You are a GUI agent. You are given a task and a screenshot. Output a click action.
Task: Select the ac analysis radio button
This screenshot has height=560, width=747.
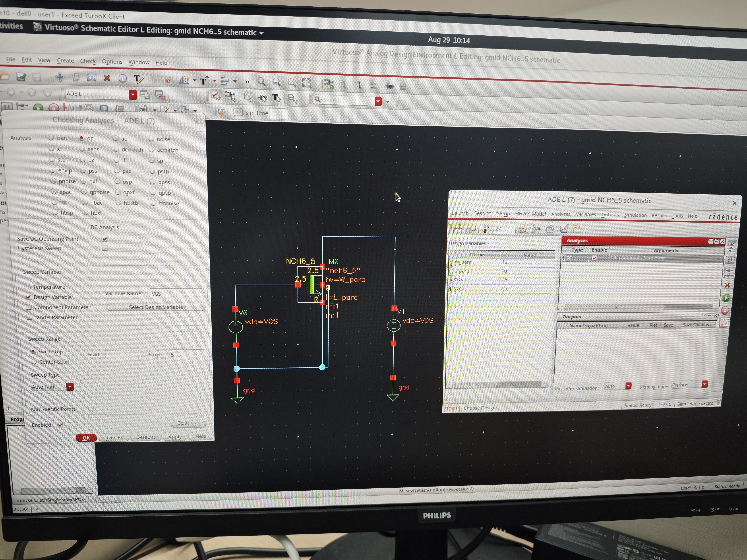[116, 138]
